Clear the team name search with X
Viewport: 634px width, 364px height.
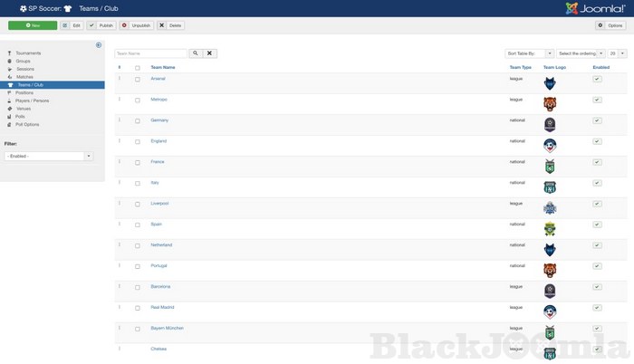tap(210, 53)
